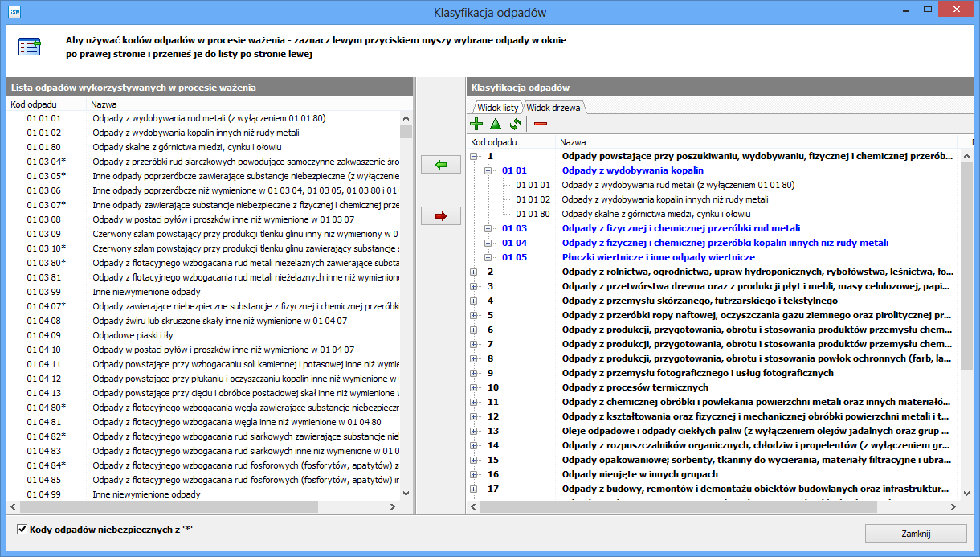Expand the 01 03 tree node
980x557 pixels.
[x=488, y=229]
